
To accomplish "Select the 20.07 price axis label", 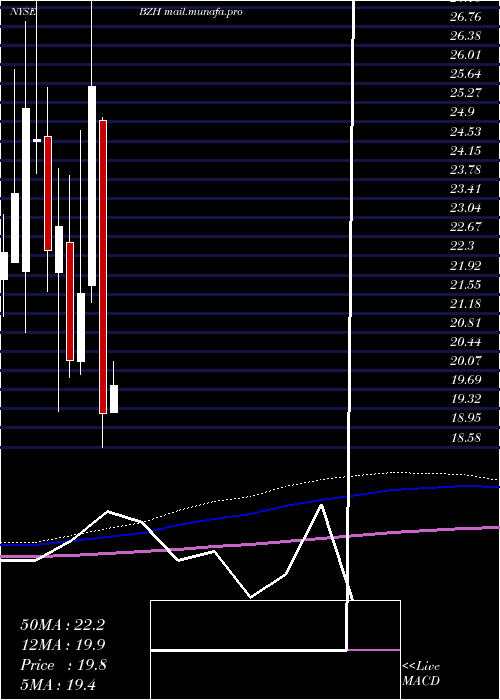I will click(x=465, y=361).
